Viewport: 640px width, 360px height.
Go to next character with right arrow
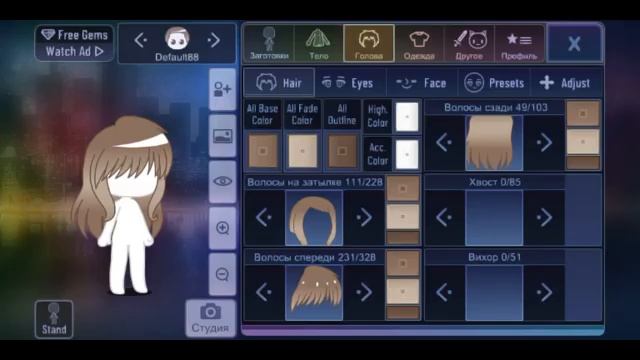pyautogui.click(x=213, y=40)
